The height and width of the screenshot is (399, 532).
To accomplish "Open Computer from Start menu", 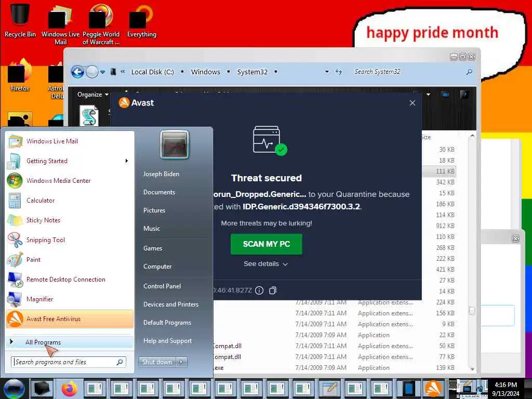I will (x=157, y=267).
